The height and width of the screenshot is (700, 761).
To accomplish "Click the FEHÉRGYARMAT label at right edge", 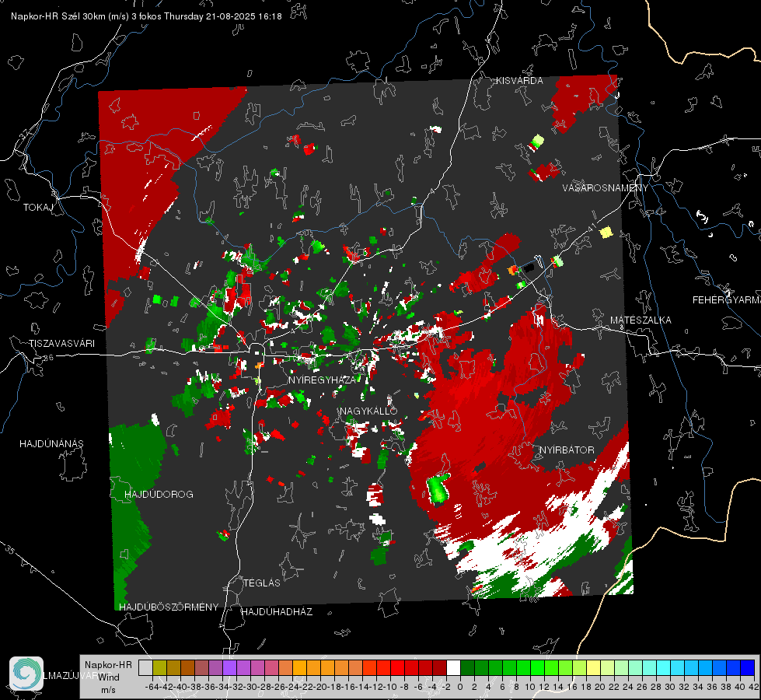I will tap(727, 300).
